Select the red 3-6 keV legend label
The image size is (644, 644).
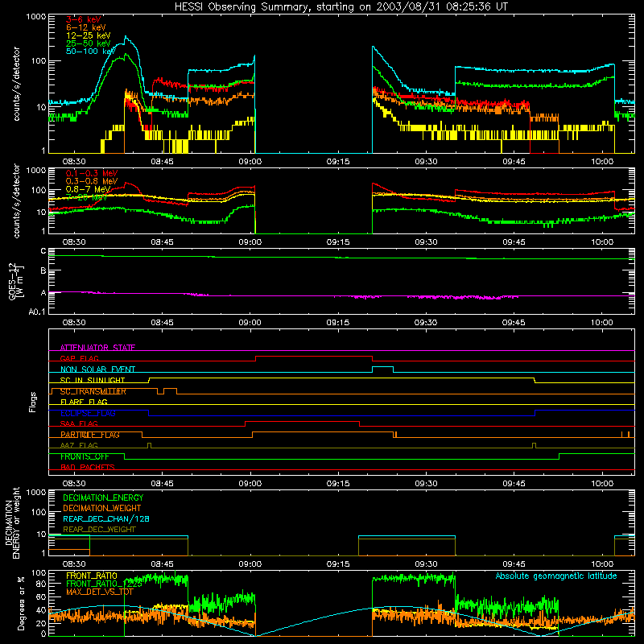click(x=84, y=19)
